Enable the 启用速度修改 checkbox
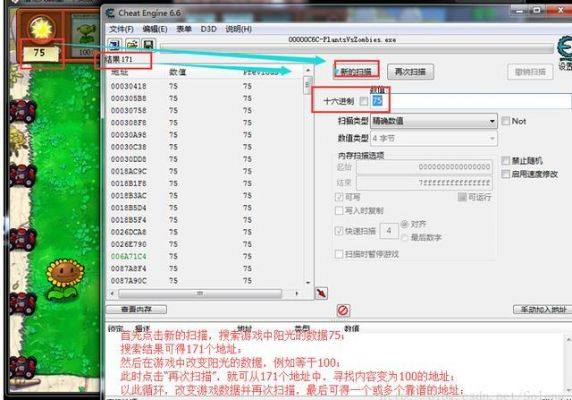The image size is (572, 400). coord(506,174)
